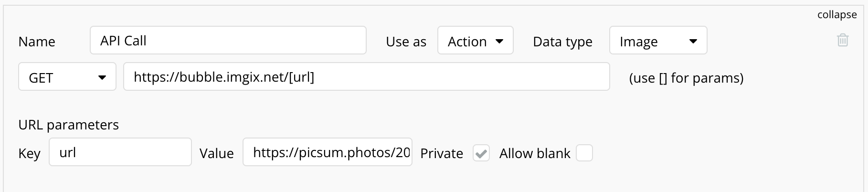Click the use [] for params hint
This screenshot has width=868, height=192.
click(686, 78)
